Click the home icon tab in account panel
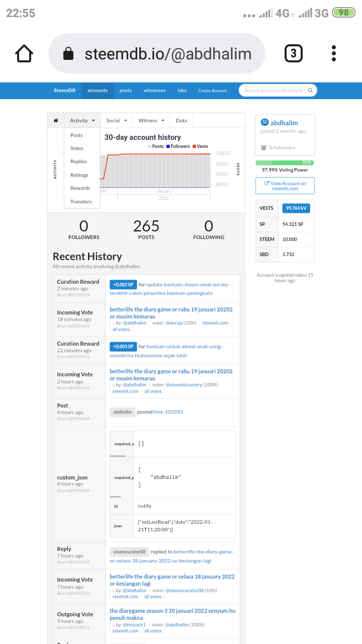This screenshot has width=362, height=644. (56, 120)
